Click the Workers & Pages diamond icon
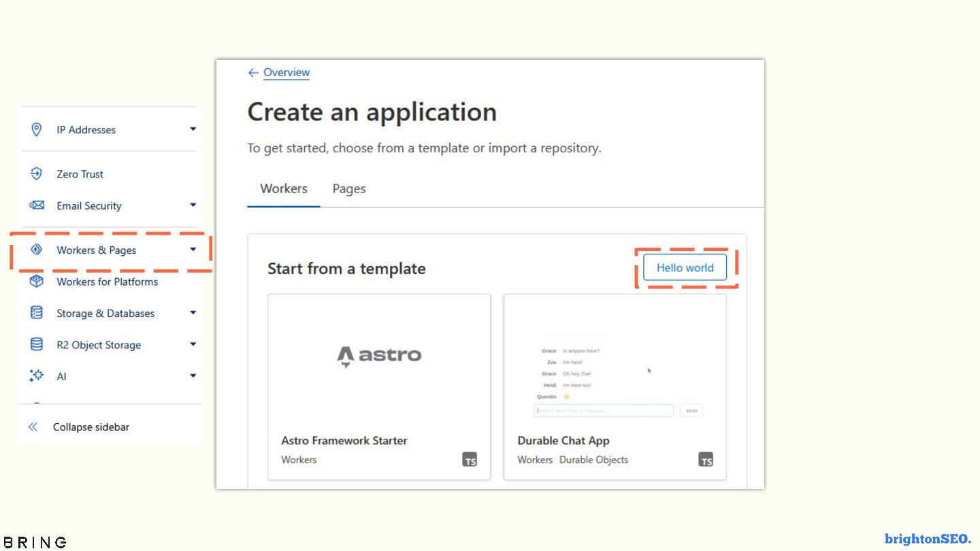This screenshot has height=551, width=980. 37,250
